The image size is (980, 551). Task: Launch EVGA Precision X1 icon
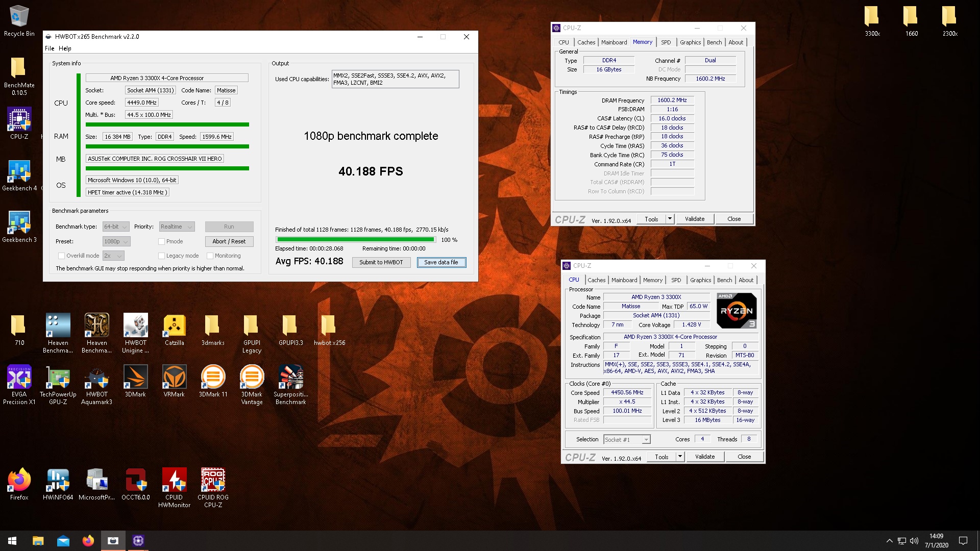(x=19, y=385)
